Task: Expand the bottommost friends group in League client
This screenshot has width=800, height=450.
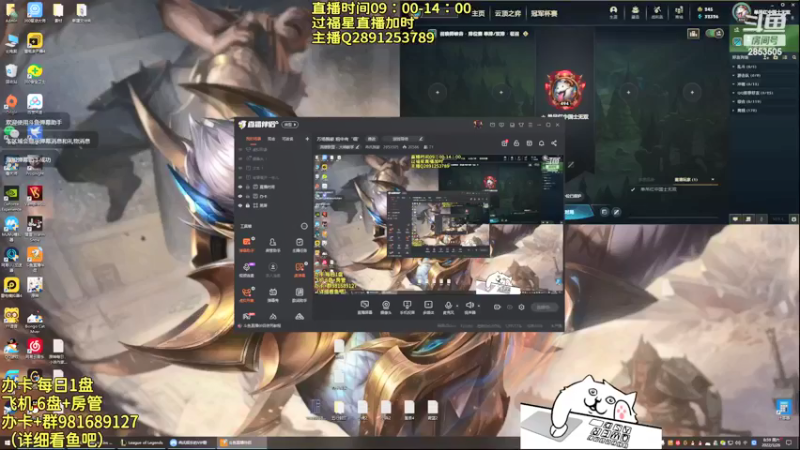Action: pyautogui.click(x=734, y=110)
